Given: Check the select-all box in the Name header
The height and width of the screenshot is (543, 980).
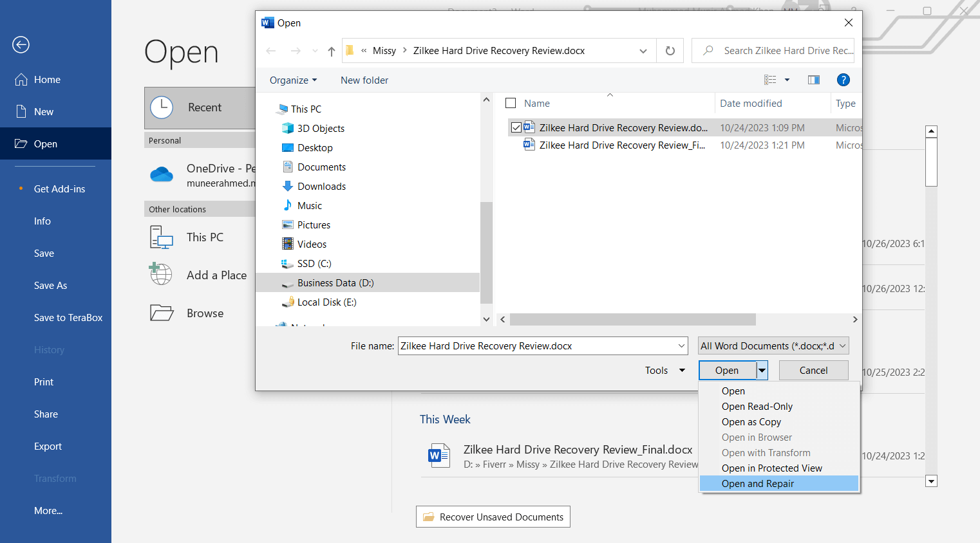Looking at the screenshot, I should point(511,103).
